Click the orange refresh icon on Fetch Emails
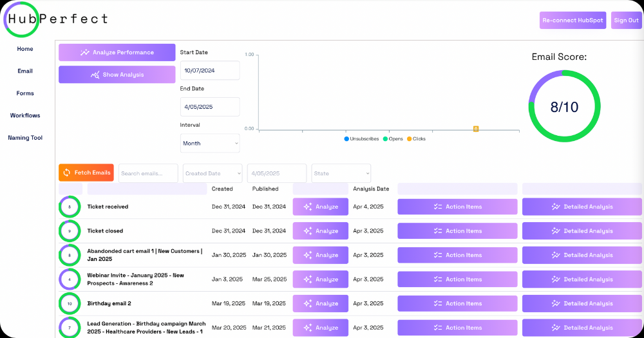The width and height of the screenshot is (644, 338). tap(66, 173)
